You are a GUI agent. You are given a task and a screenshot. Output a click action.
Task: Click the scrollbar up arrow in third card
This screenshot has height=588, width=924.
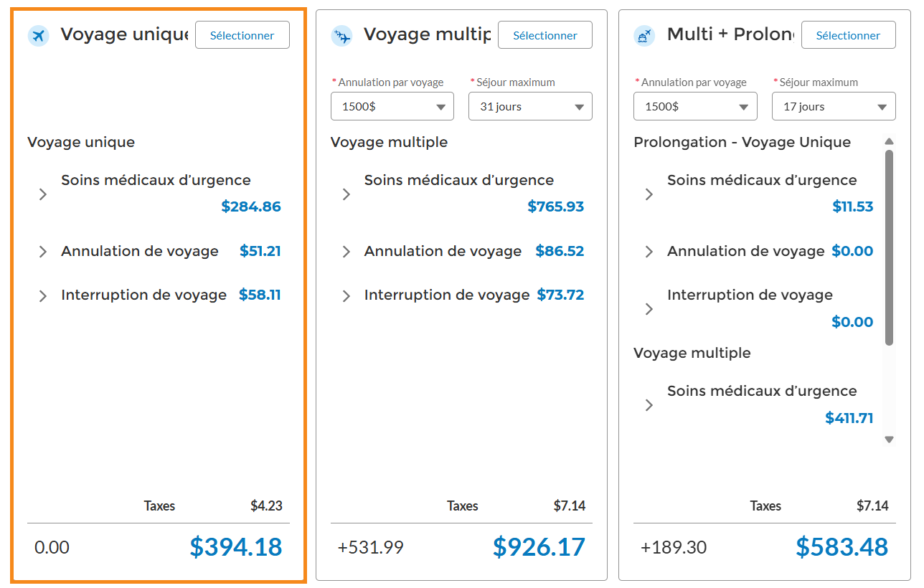890,141
